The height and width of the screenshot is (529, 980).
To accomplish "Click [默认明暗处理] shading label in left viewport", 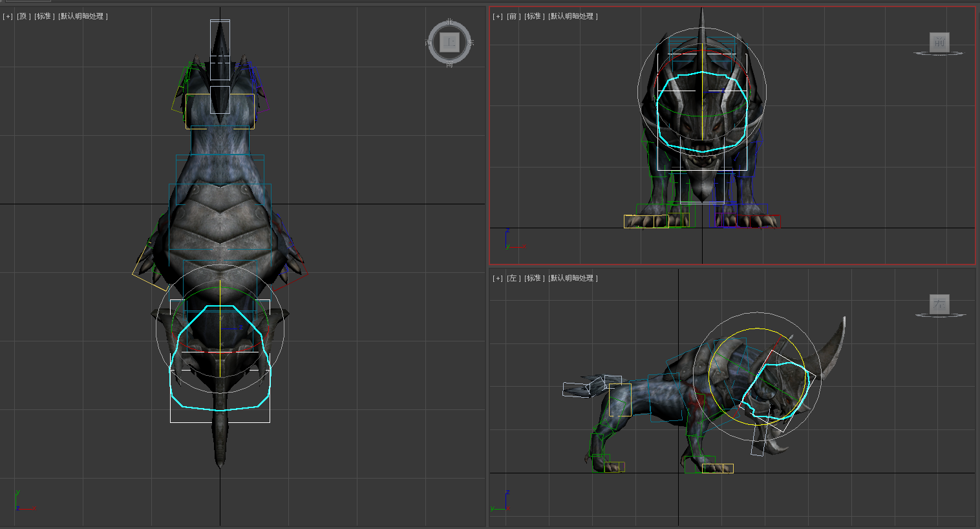I will coord(573,278).
